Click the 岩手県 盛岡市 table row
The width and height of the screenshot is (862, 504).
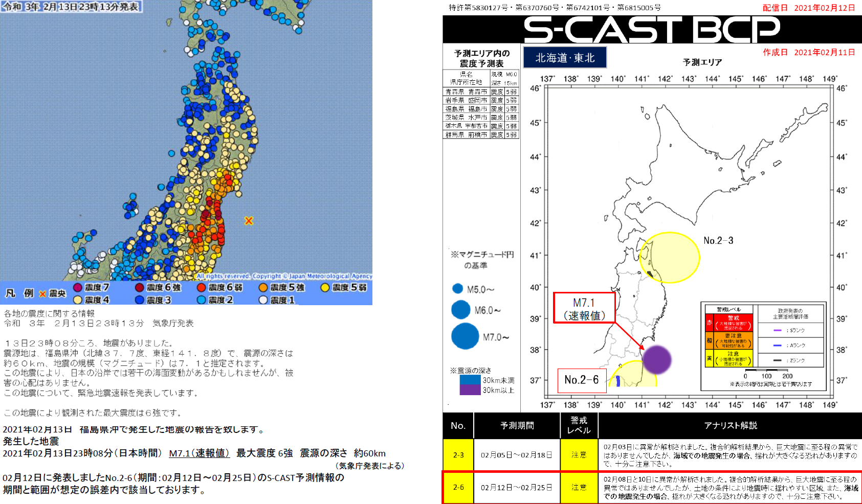click(481, 101)
